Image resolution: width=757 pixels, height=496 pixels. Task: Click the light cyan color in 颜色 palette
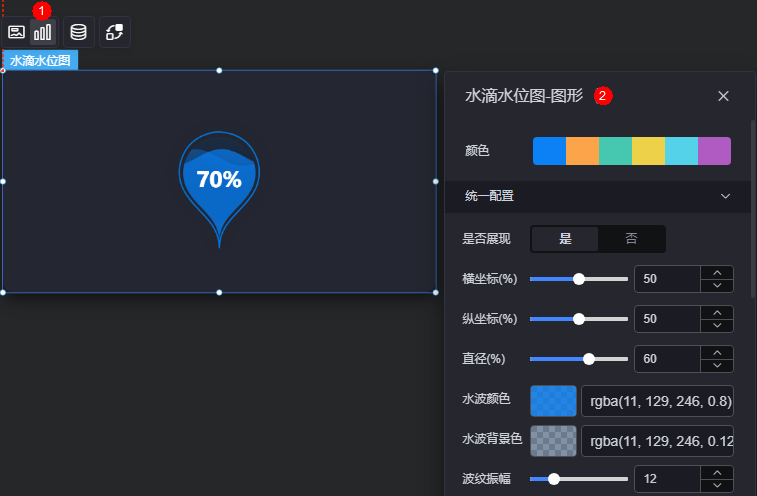tap(681, 151)
